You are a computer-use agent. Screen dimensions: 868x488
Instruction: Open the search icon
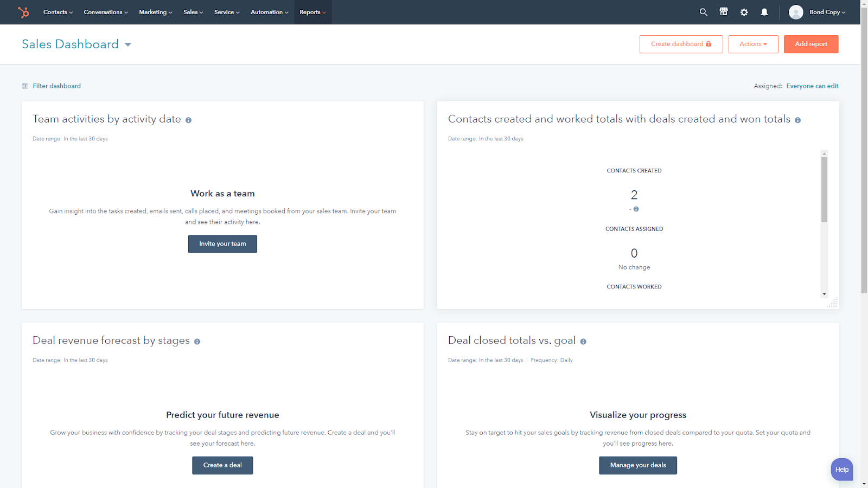[703, 12]
